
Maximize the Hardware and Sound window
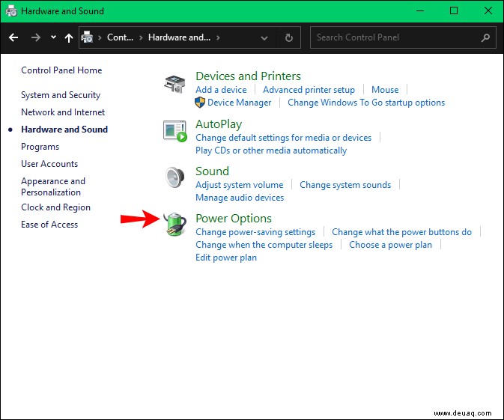point(454,11)
